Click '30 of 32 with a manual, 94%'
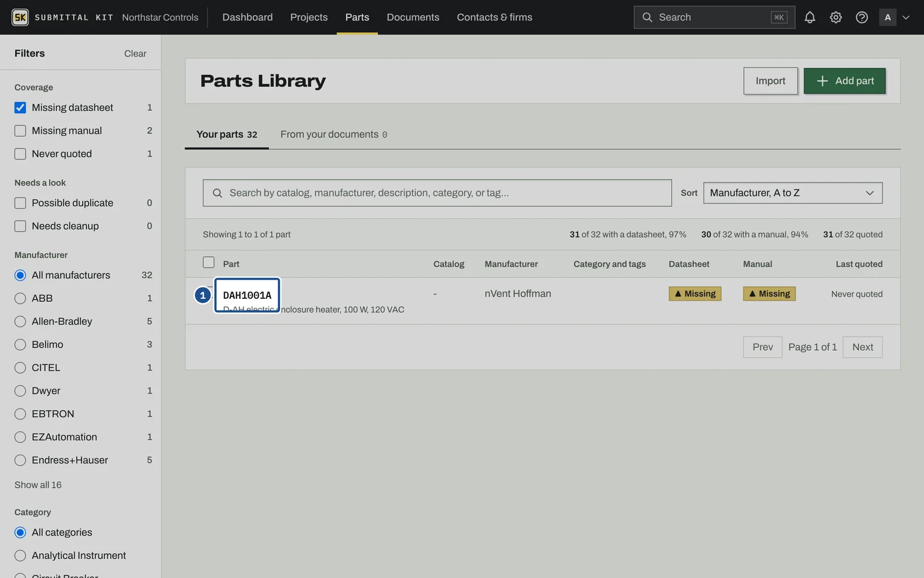This screenshot has width=924, height=578. pos(755,235)
